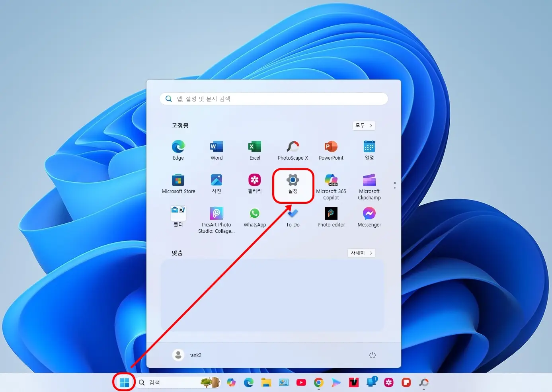Open YouTube from the taskbar
Image resolution: width=552 pixels, height=392 pixels.
[301, 382]
